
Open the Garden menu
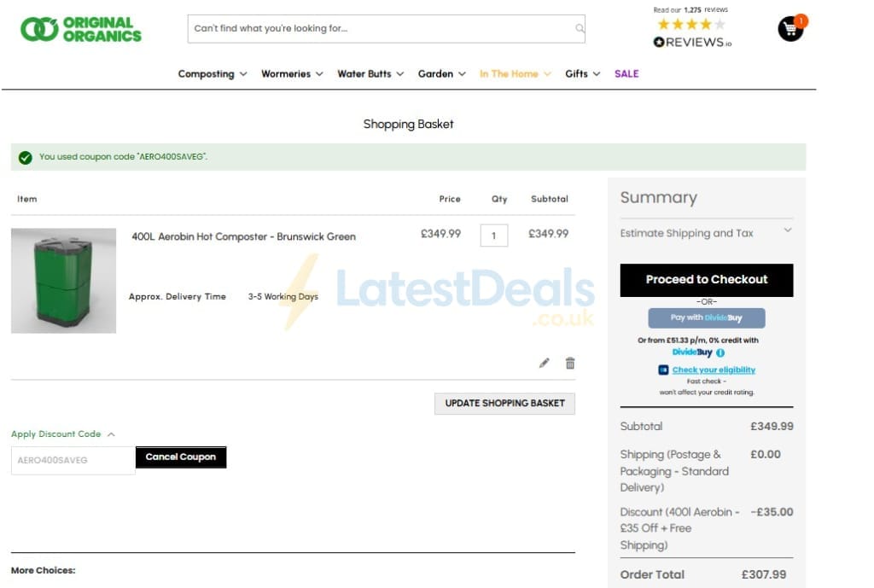[435, 74]
